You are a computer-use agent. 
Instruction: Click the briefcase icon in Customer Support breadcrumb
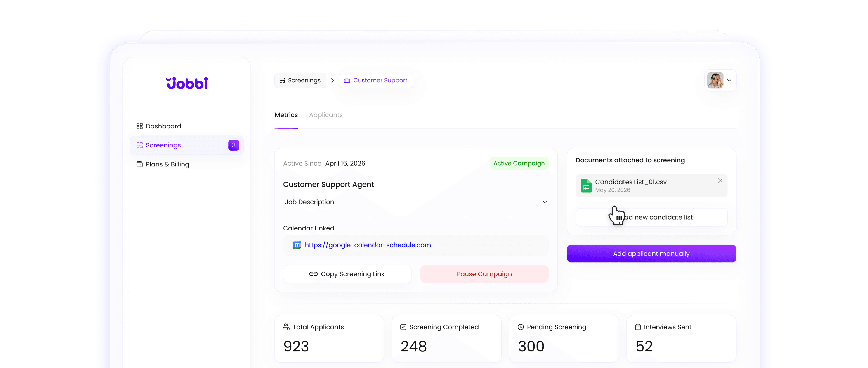click(347, 80)
